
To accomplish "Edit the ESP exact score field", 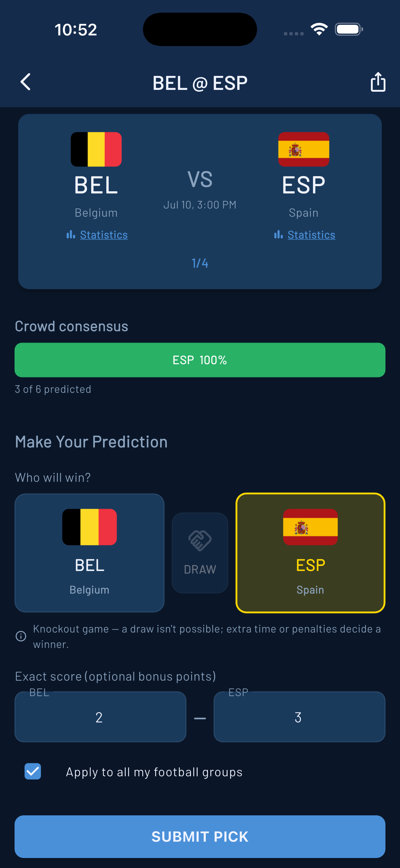I will tap(299, 717).
